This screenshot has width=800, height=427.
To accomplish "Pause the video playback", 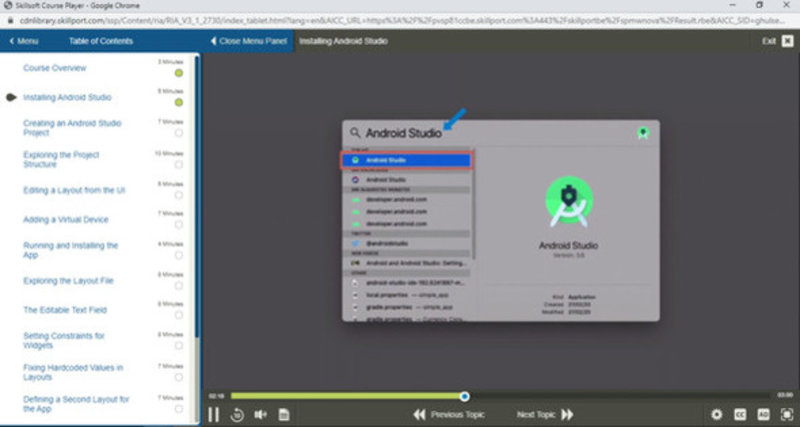I will pyautogui.click(x=214, y=415).
